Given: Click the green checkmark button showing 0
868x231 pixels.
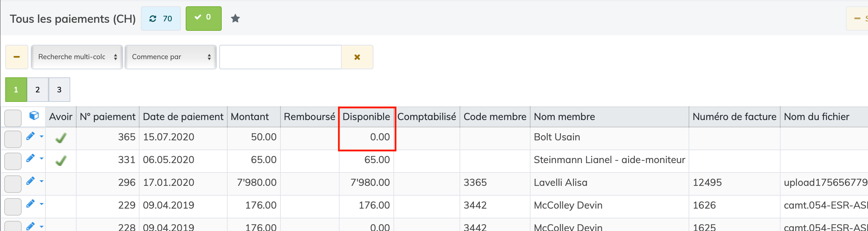Looking at the screenshot, I should 203,19.
